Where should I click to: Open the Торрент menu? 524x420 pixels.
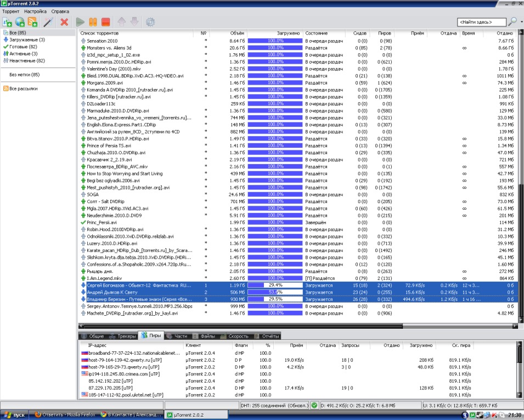(x=11, y=12)
